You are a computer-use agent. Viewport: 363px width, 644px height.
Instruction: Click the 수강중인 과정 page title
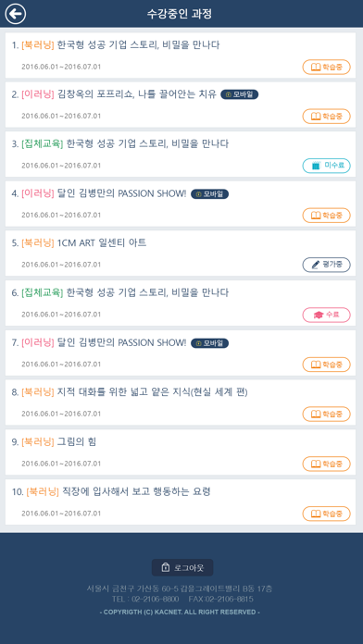(x=180, y=14)
